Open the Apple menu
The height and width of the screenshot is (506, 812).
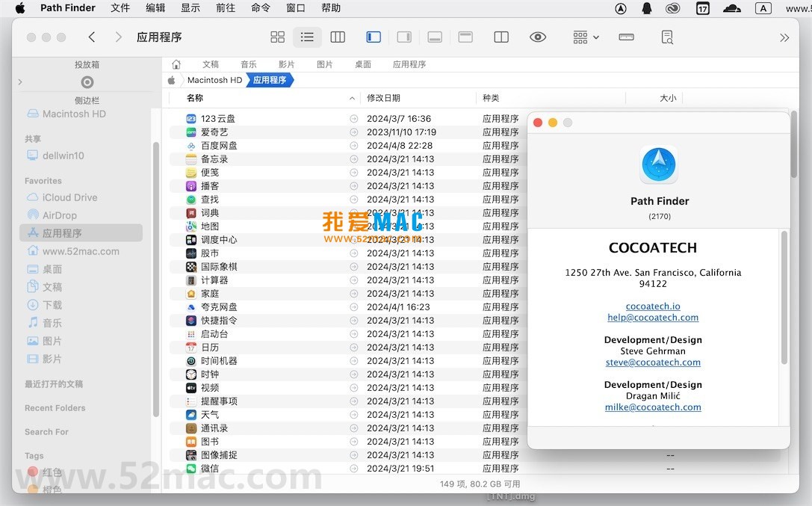tap(19, 7)
